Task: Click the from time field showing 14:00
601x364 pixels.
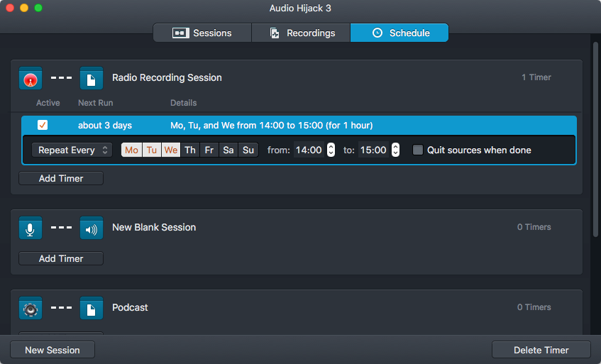Action: point(309,150)
